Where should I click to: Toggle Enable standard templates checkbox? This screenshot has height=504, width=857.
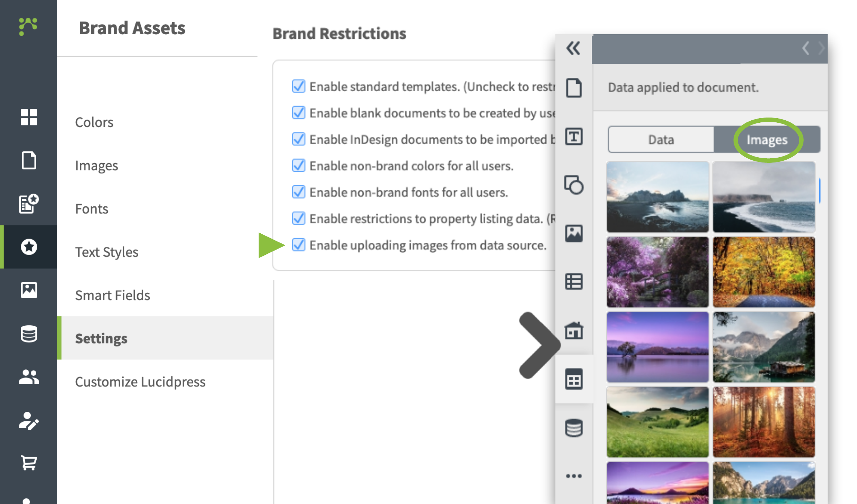click(x=298, y=86)
